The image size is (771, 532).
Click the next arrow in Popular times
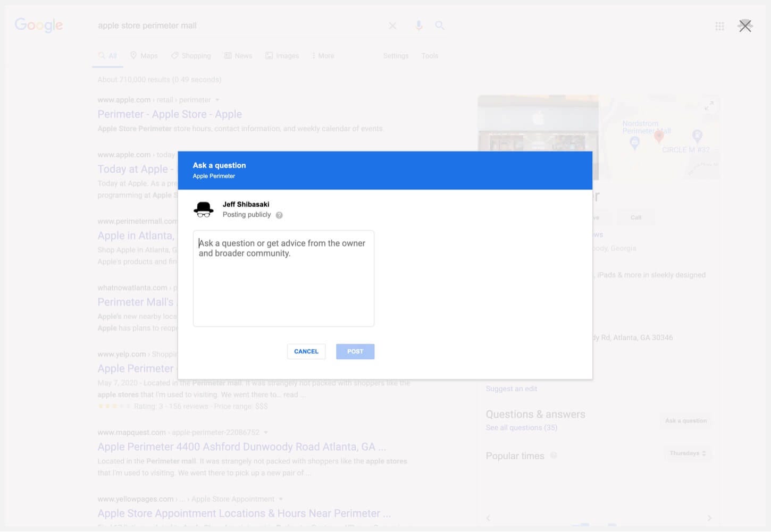point(709,518)
